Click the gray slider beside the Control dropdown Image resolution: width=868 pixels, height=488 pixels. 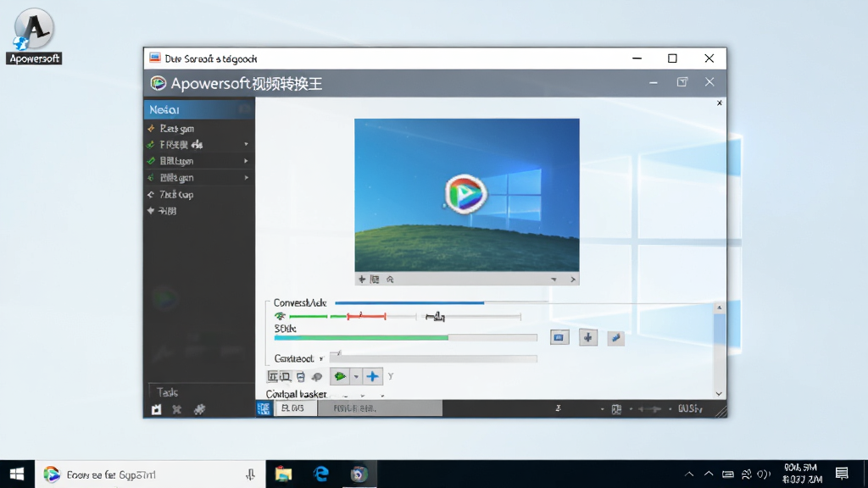tap(433, 358)
